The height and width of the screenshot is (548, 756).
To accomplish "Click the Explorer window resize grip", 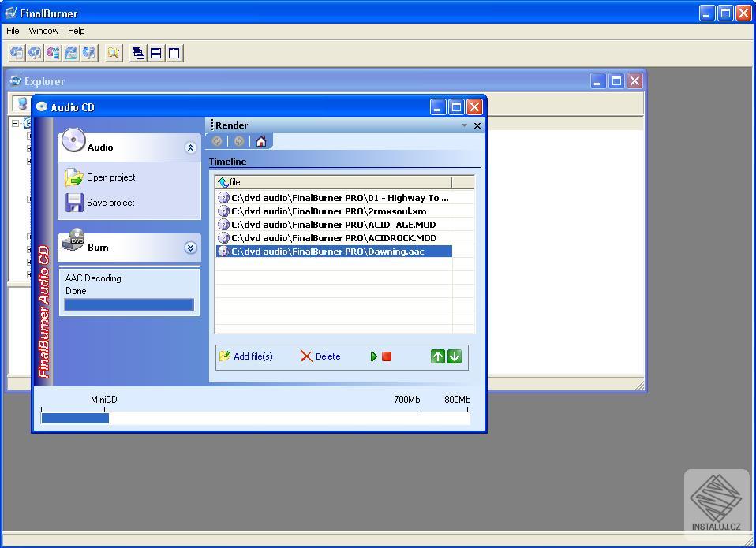I will click(x=640, y=385).
